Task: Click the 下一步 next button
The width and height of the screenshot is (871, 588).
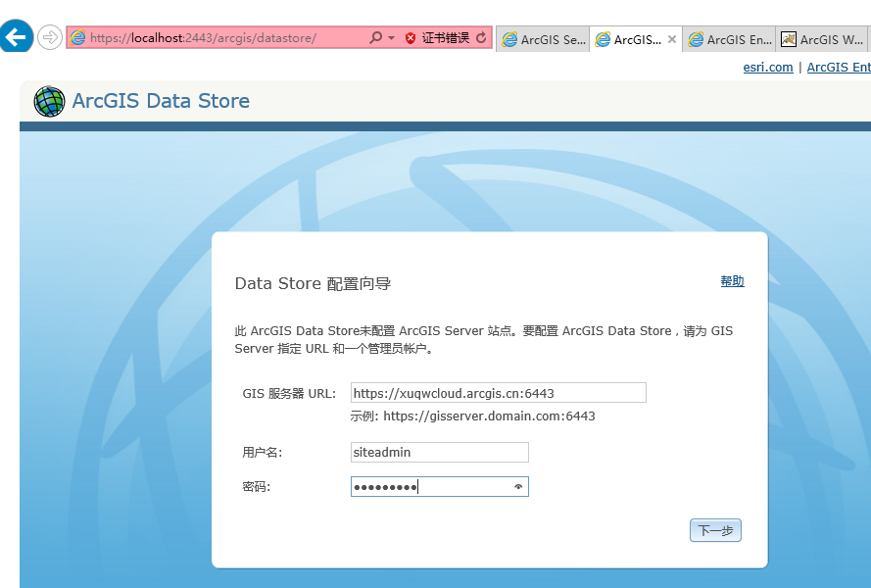Action: tap(715, 530)
